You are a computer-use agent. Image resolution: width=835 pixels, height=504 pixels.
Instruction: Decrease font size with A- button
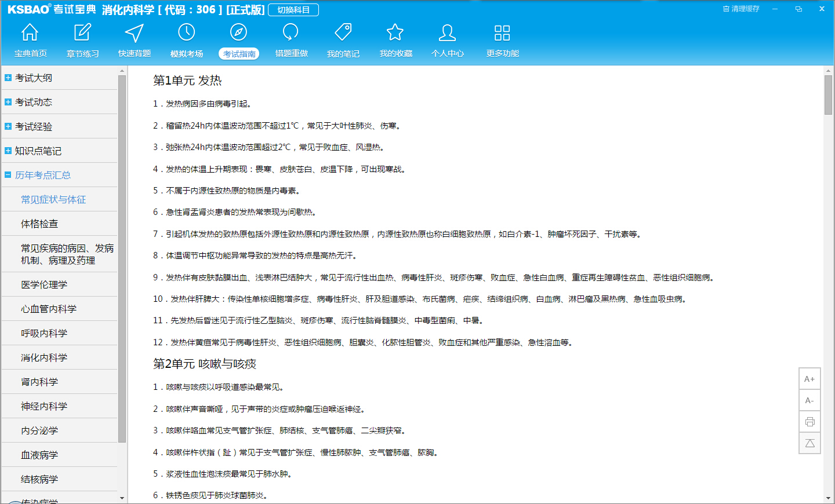coord(809,400)
